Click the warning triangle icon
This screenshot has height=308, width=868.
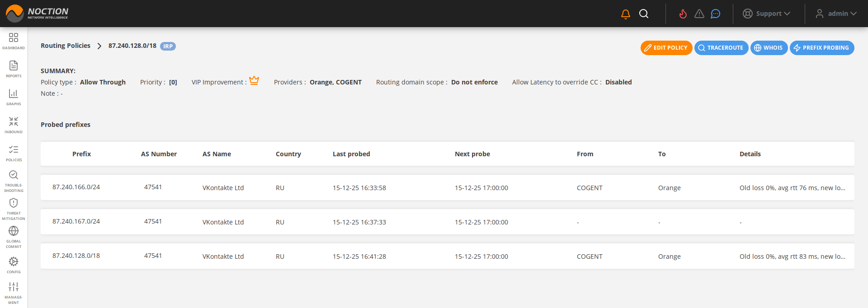[699, 14]
